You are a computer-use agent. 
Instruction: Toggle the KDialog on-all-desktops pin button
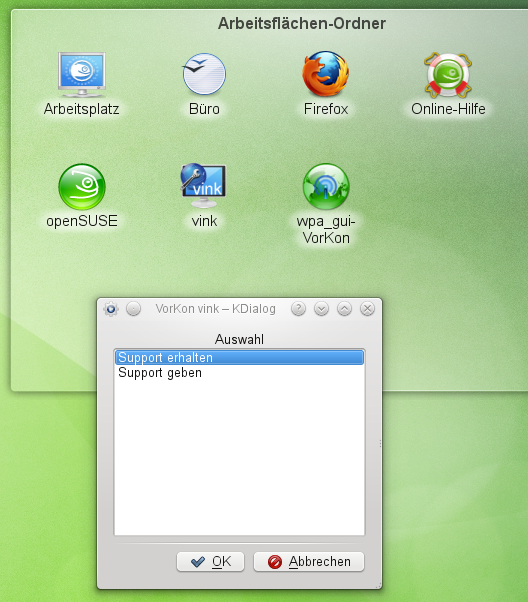134,309
